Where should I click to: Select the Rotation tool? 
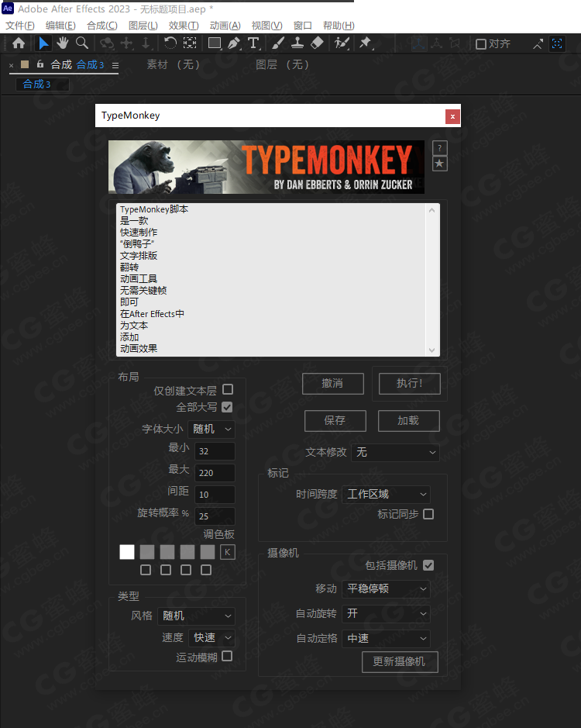pos(170,43)
